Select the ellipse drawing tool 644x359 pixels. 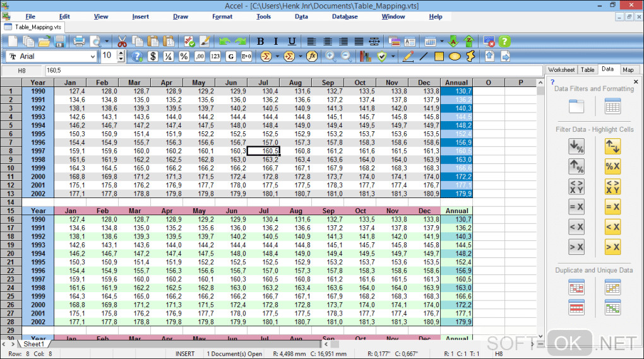pos(455,57)
